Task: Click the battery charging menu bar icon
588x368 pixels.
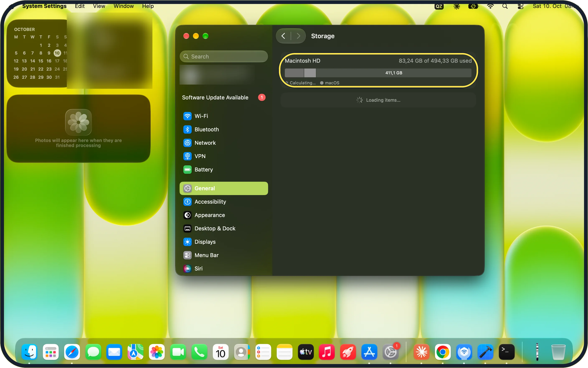Action: pyautogui.click(x=473, y=6)
